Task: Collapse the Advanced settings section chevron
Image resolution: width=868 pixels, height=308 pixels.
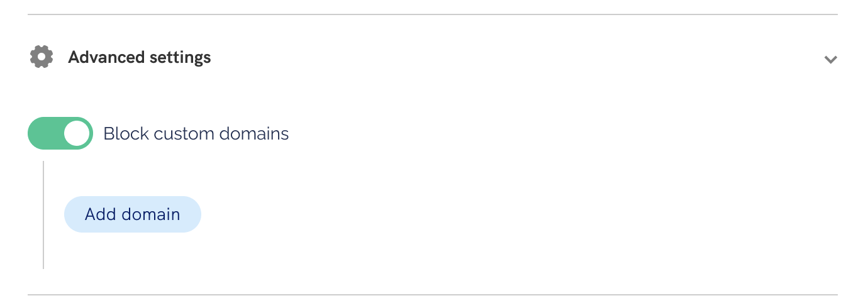Action: coord(830,60)
